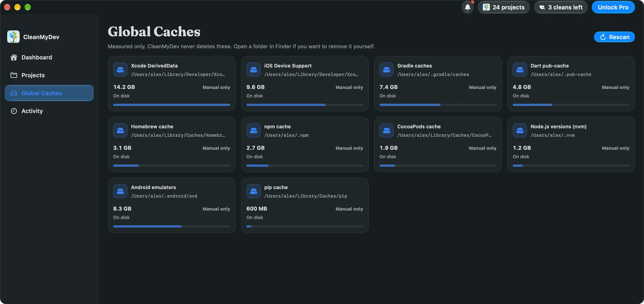Click the iOS Device Support drive icon
This screenshot has height=304, width=644.
coord(254,70)
